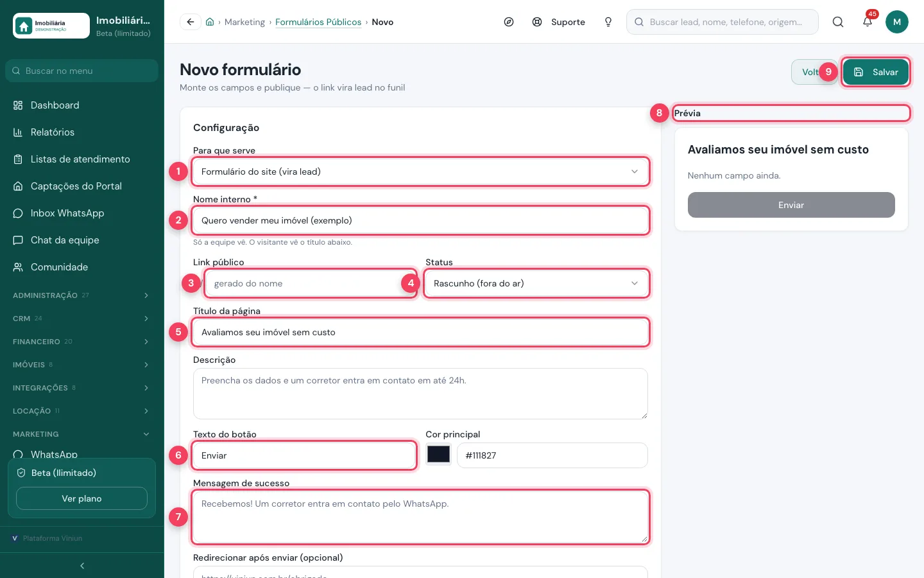Click the Título da página input
The width and height of the screenshot is (924, 578).
(x=420, y=332)
